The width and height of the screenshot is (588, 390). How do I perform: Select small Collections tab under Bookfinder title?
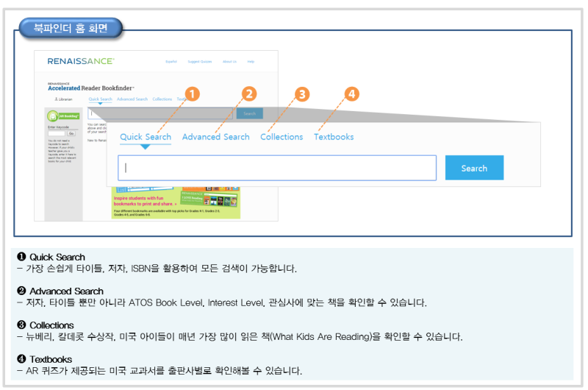[162, 99]
